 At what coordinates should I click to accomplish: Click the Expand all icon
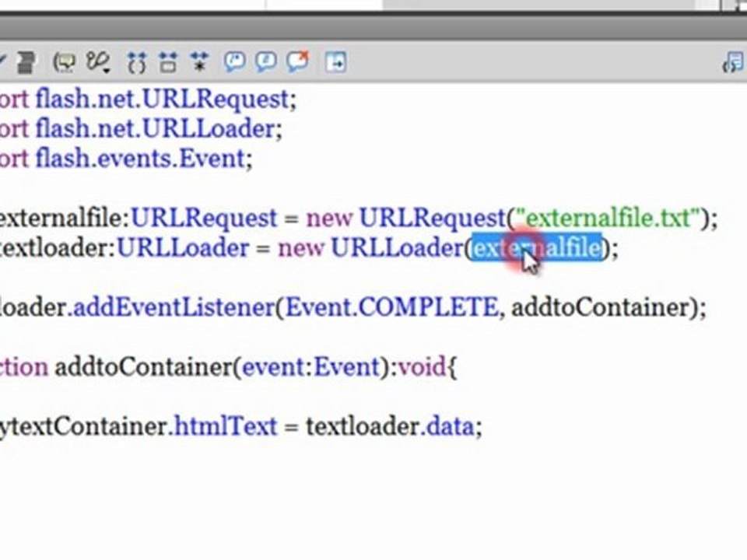(199, 62)
